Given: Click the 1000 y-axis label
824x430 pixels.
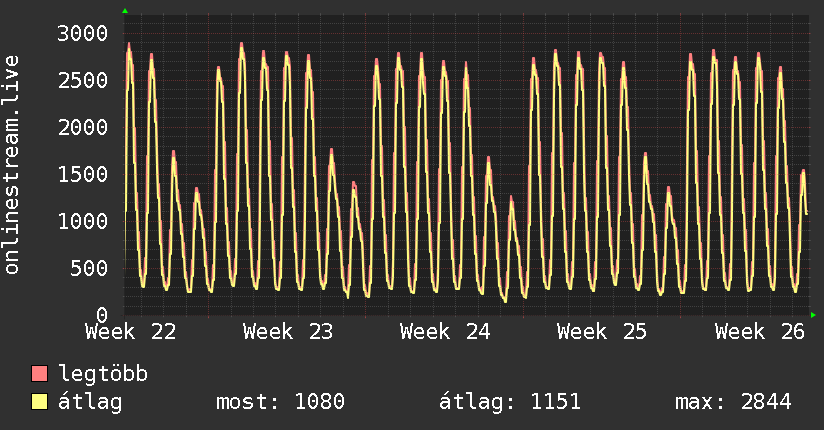Looking at the screenshot, I should 83,221.
